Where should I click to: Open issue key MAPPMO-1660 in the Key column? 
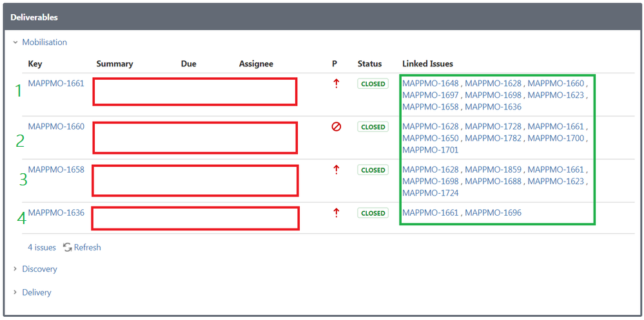click(x=56, y=126)
